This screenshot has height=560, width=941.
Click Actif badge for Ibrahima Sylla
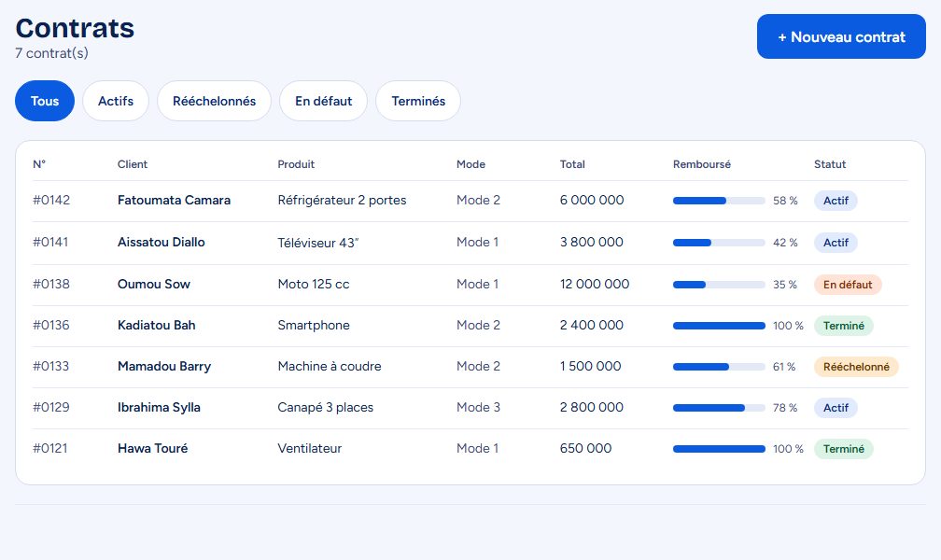pyautogui.click(x=836, y=408)
